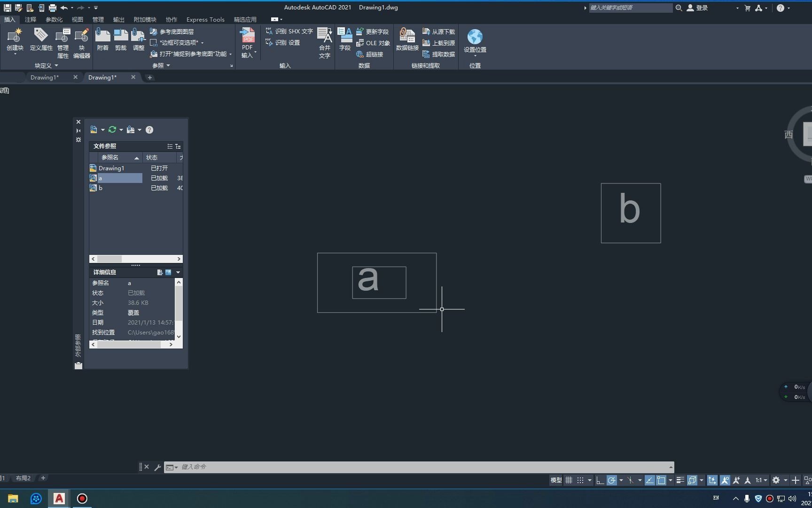Toggle polar tracking in status bar
The image size is (812, 508).
pyautogui.click(x=611, y=480)
